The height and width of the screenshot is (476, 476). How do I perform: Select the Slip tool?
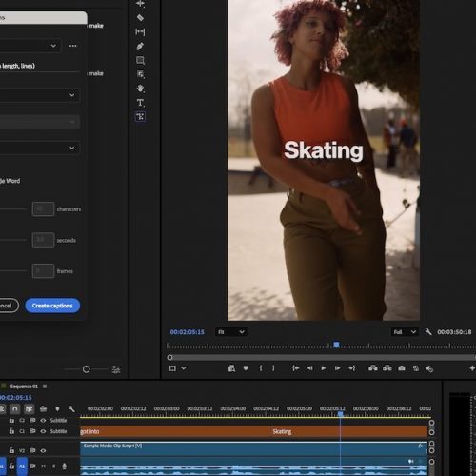140,31
